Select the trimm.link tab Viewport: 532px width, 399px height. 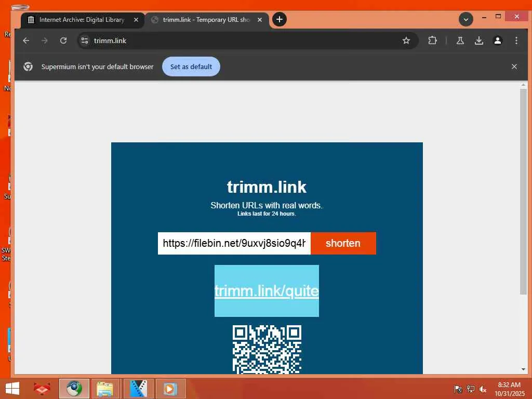pos(206,20)
